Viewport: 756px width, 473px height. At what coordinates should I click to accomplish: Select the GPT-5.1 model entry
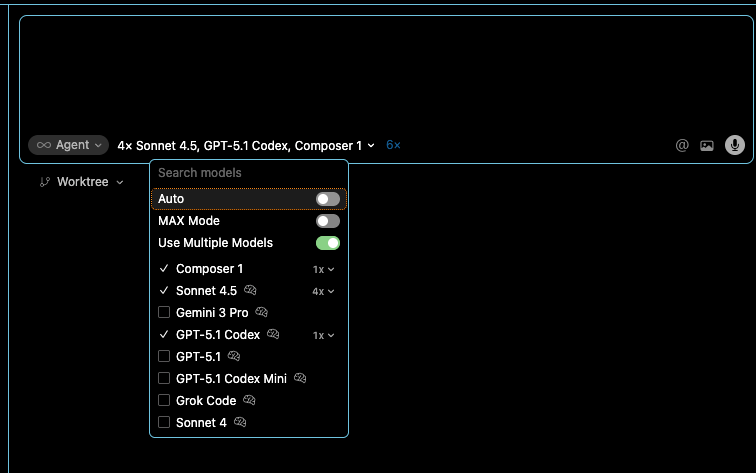[x=198, y=357]
